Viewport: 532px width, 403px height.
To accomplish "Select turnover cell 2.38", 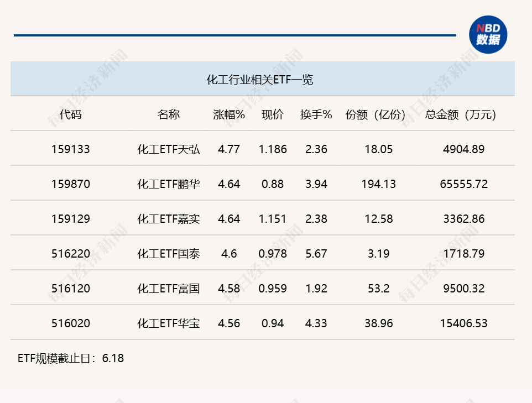I will [316, 219].
